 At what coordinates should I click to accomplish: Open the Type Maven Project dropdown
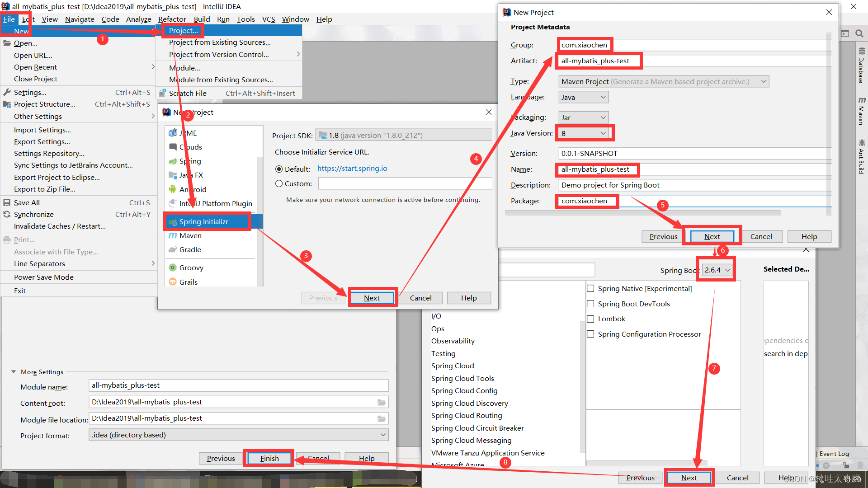664,81
